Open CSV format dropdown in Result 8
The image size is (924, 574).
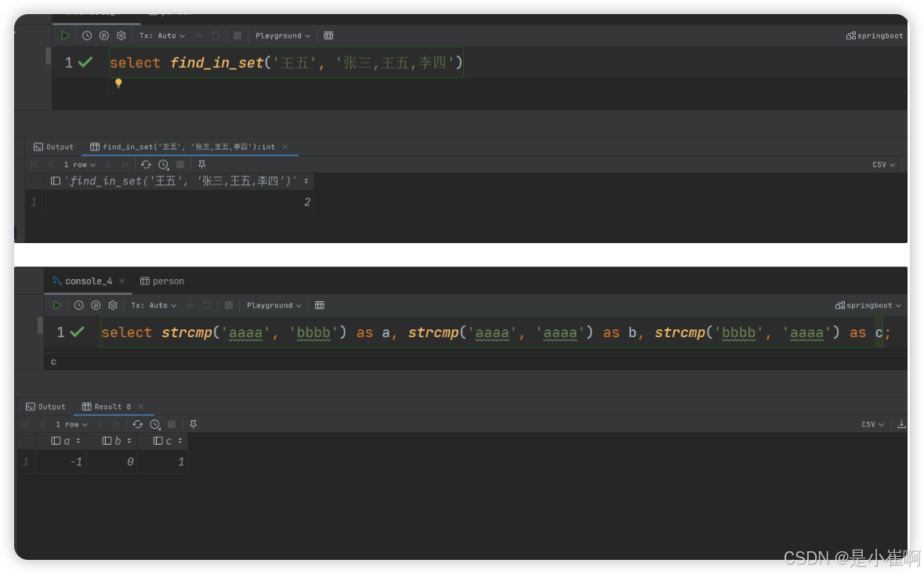(873, 424)
